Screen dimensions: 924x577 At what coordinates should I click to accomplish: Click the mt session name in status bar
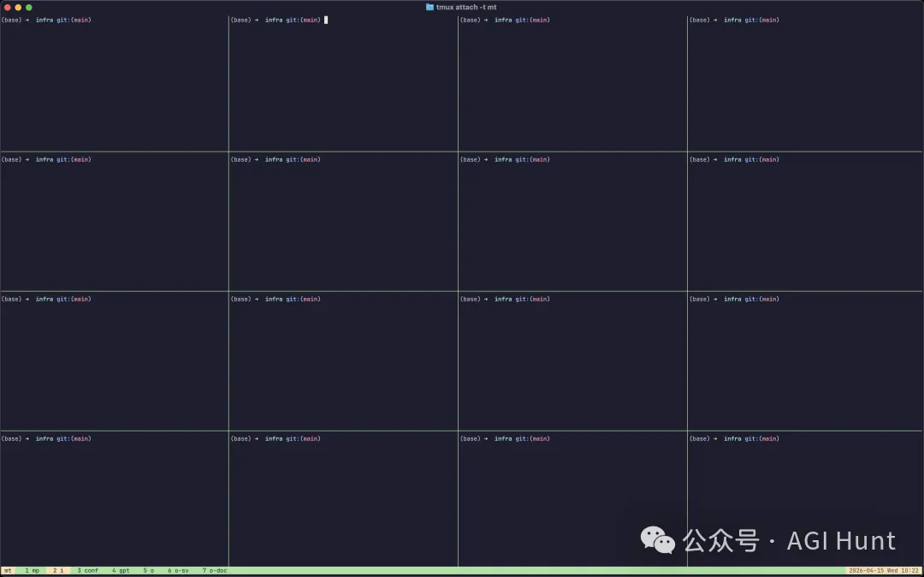tap(7, 570)
